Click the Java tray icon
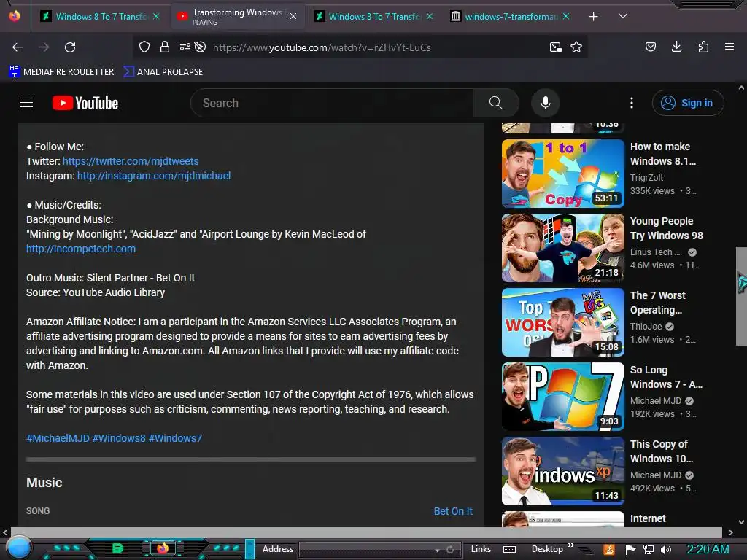747x560 pixels. coord(609,550)
